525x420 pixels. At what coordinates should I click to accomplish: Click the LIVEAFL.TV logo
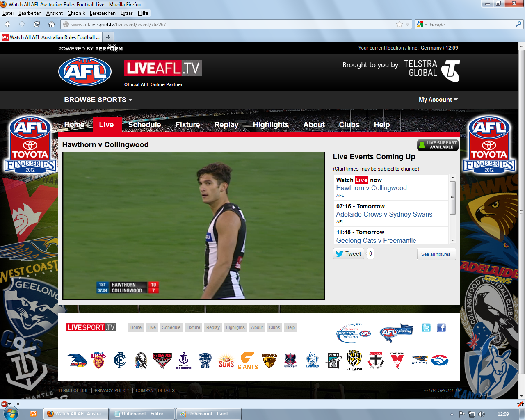pyautogui.click(x=163, y=68)
